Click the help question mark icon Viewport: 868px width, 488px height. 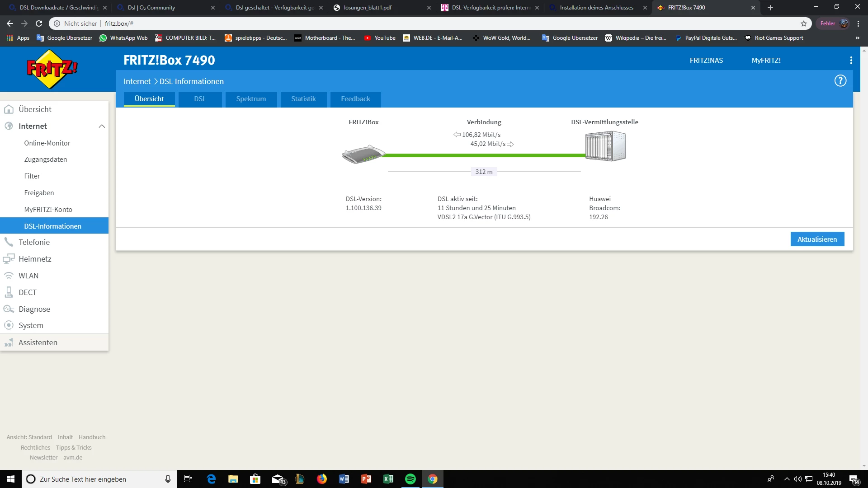click(x=840, y=81)
